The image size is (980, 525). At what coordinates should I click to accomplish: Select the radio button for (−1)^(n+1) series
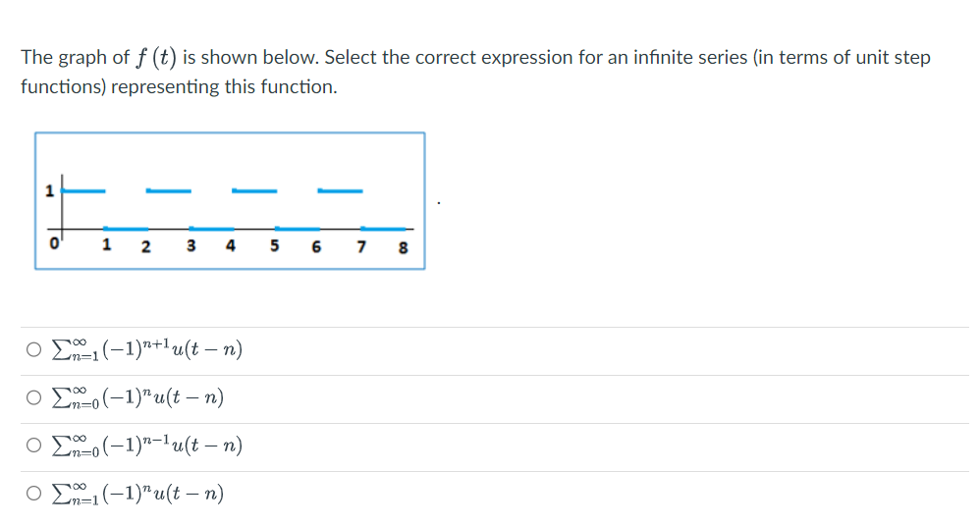(x=34, y=349)
